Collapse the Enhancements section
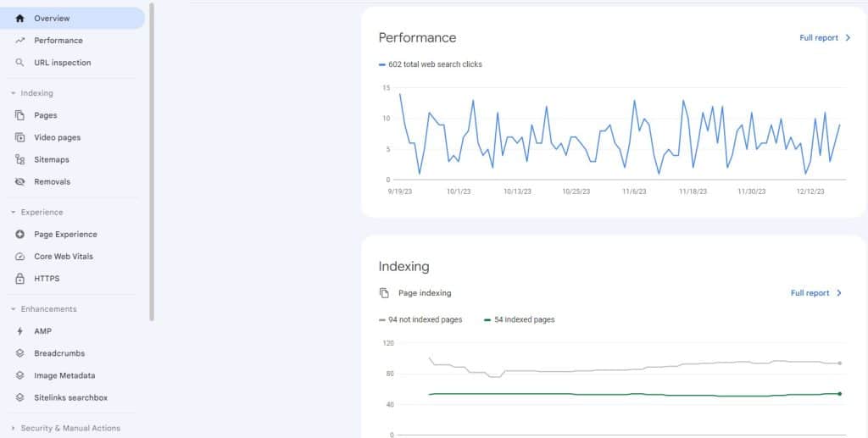 pos(13,309)
